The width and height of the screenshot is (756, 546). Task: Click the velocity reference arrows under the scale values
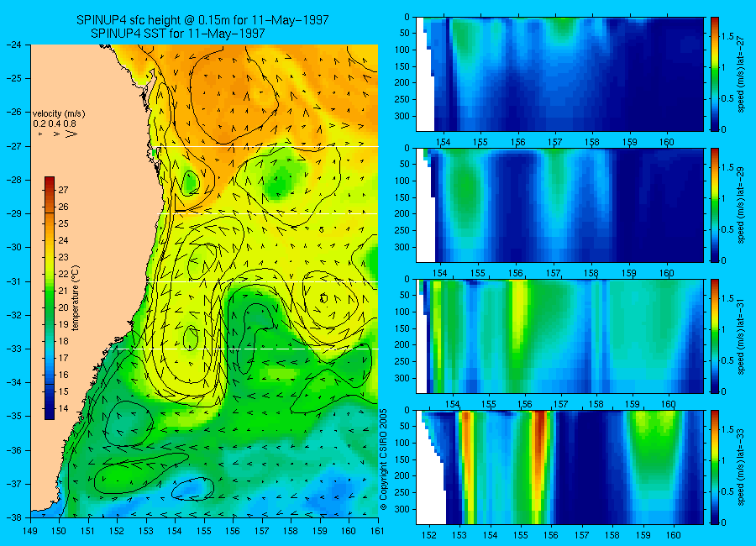click(58, 134)
